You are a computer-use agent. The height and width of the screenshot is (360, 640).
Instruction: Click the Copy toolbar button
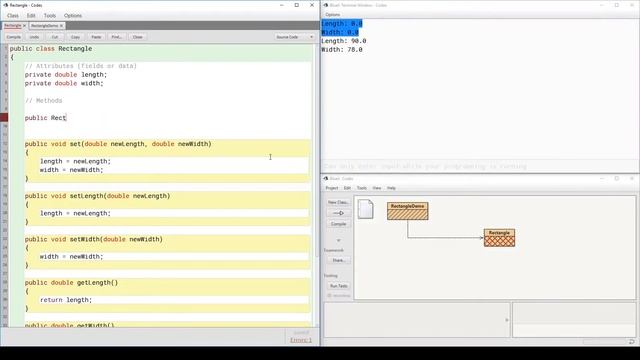click(x=76, y=37)
